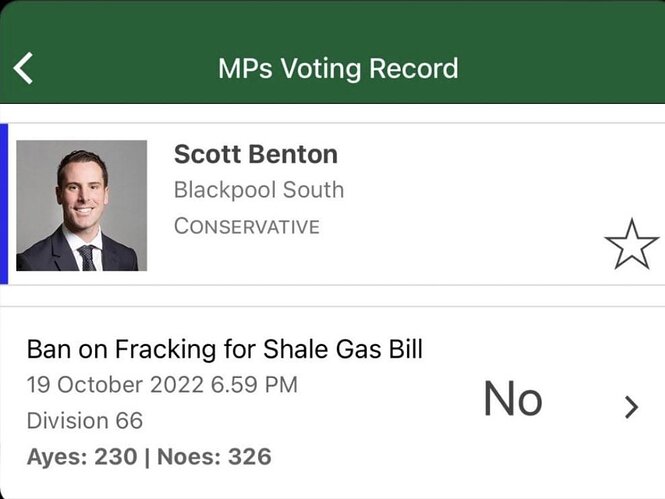This screenshot has width=665, height=499.
Task: Click the Ayes: 230 count
Action: coord(82,457)
